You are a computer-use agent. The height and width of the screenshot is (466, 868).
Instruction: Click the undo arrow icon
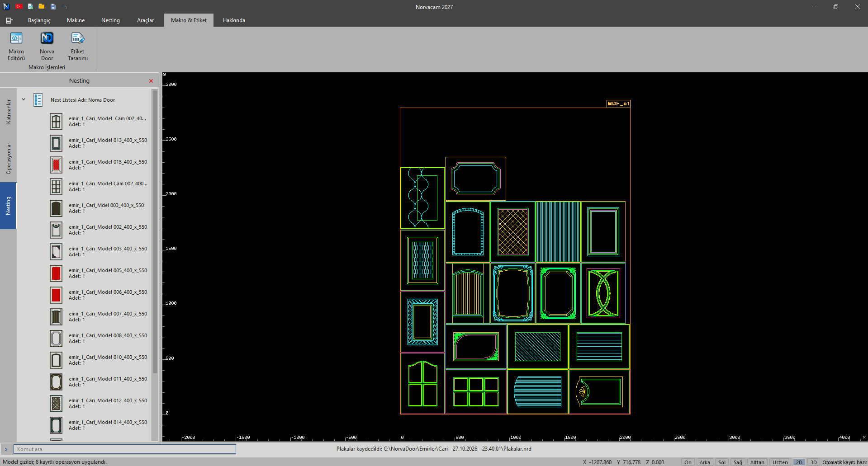[x=64, y=7]
